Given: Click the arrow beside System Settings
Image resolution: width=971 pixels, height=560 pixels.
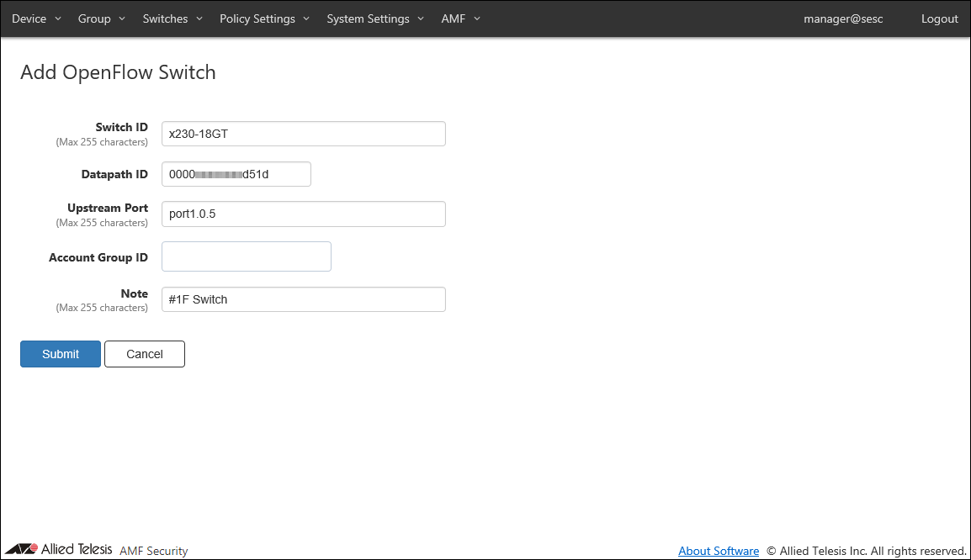Looking at the screenshot, I should [x=421, y=18].
